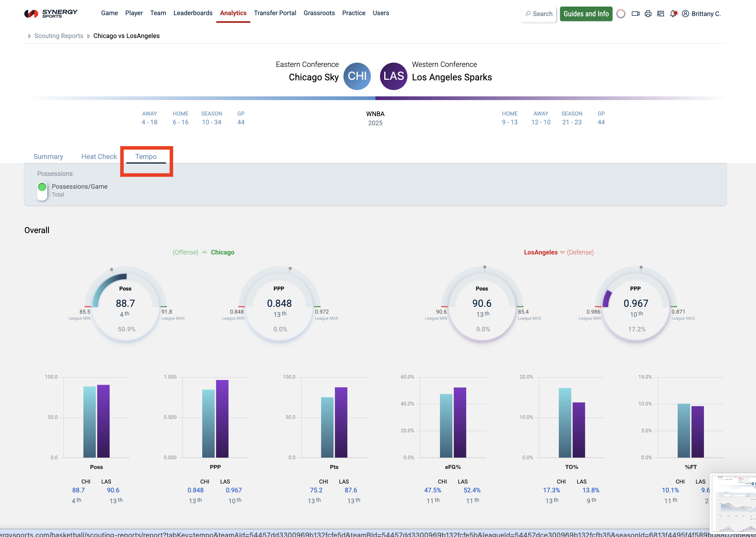This screenshot has height=537, width=756.
Task: Navigate to Grassroots
Action: [319, 13]
